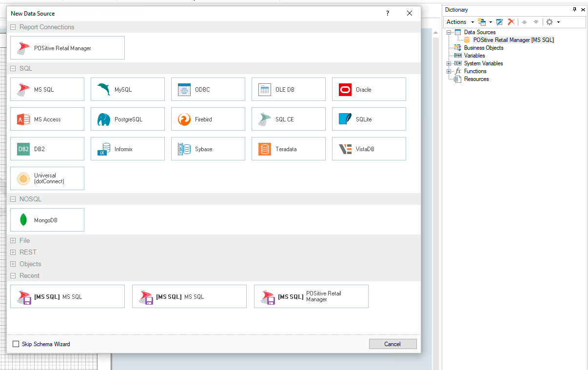Select Variables in Dictionary tree
This screenshot has height=370, width=588.
(x=474, y=56)
